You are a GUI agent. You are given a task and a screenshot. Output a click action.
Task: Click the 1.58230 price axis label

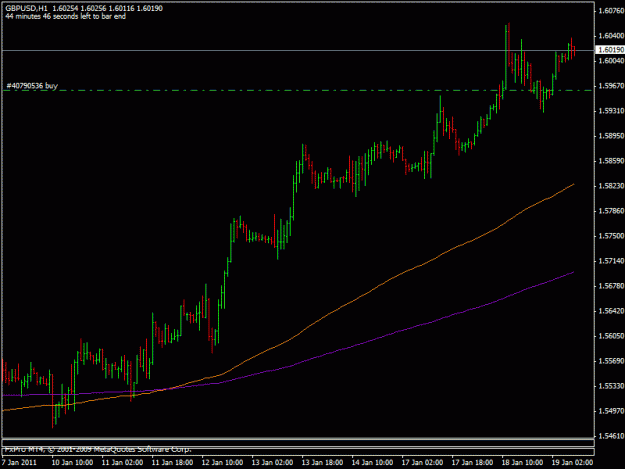[x=611, y=186]
